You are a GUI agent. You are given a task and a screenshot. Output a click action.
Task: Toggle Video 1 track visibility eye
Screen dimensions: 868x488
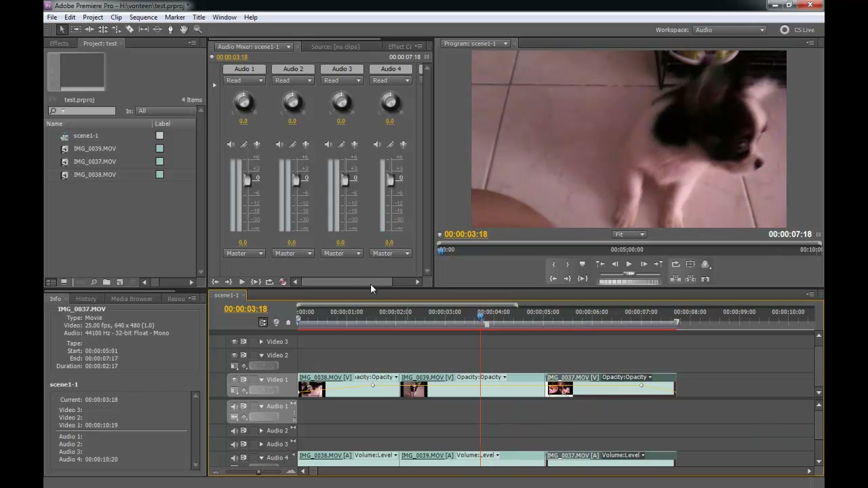pos(235,380)
